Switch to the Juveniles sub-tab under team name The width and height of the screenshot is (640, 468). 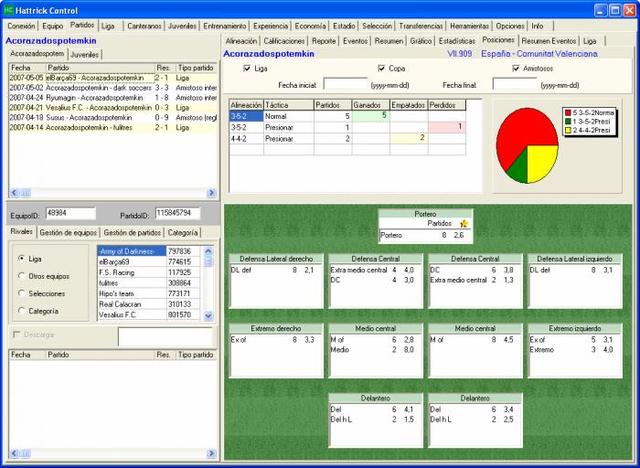[85, 54]
